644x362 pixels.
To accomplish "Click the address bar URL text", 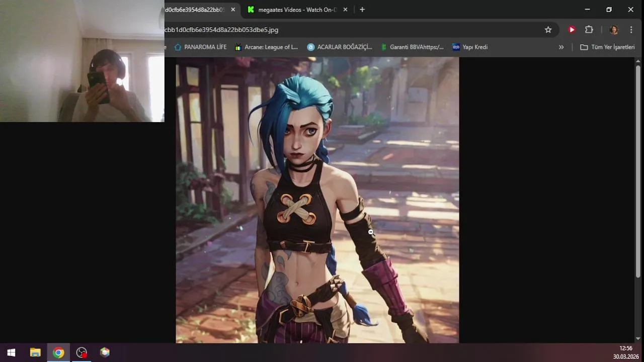I will 221,30.
